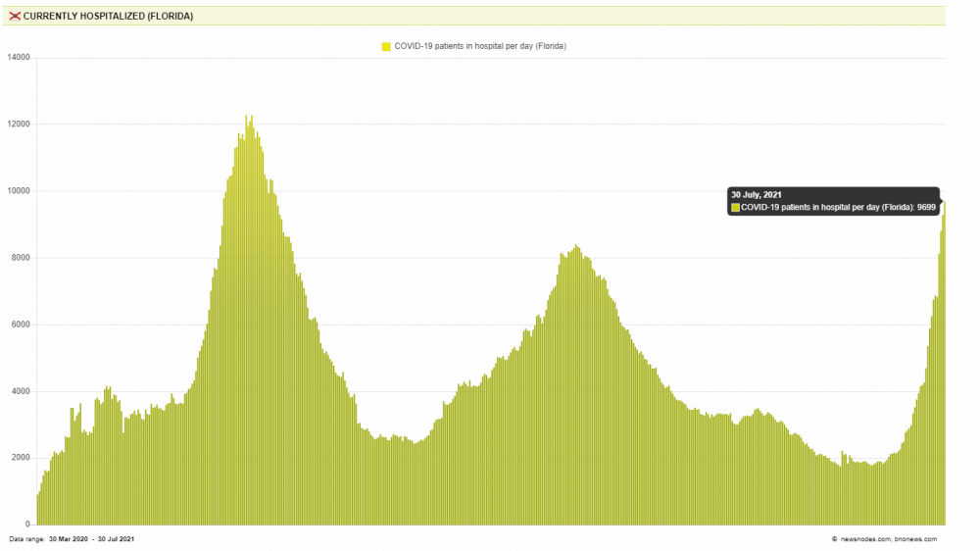Click the 14000 y-axis label
980x551 pixels.
coord(19,58)
